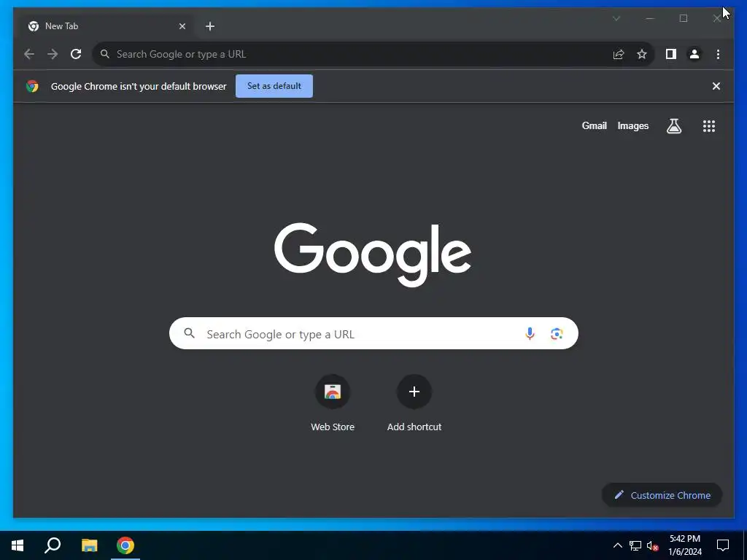Search by image with Google Lens
The width and height of the screenshot is (747, 560).
(x=557, y=334)
